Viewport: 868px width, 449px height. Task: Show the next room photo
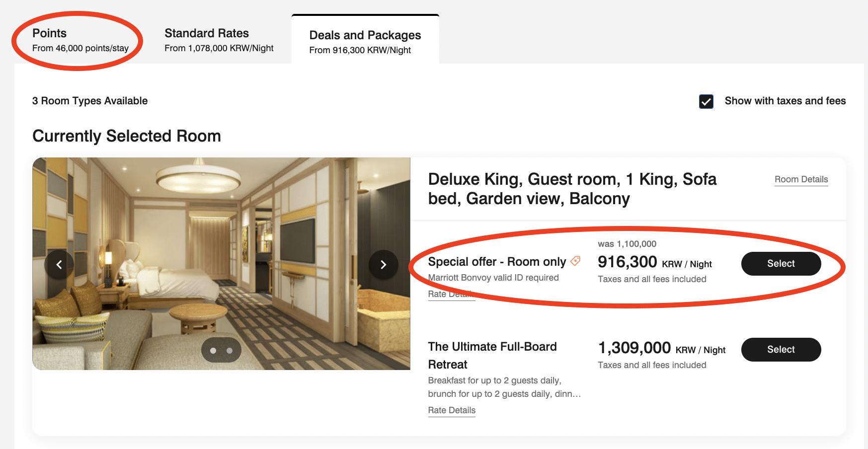coord(383,265)
